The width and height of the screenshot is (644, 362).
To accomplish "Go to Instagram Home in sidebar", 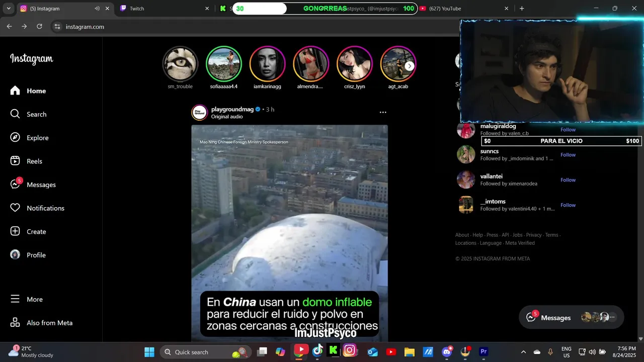I will [x=28, y=90].
